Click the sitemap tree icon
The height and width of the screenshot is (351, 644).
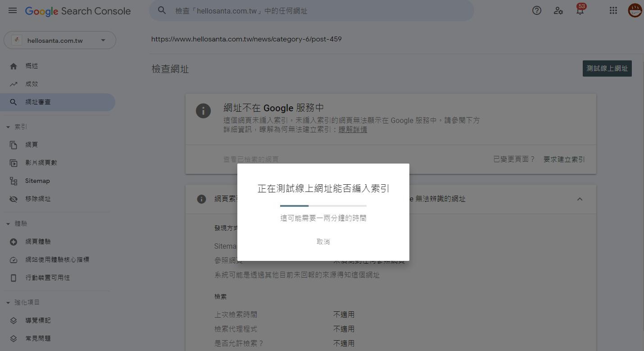(14, 181)
